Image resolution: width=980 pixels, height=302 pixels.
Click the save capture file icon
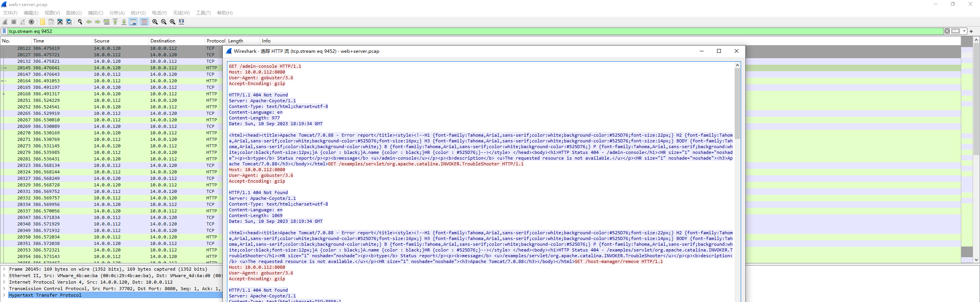(x=51, y=22)
